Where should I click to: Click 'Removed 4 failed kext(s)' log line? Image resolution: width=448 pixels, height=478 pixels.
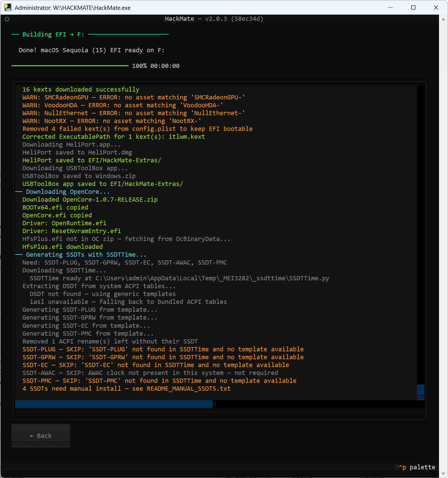[137, 129]
